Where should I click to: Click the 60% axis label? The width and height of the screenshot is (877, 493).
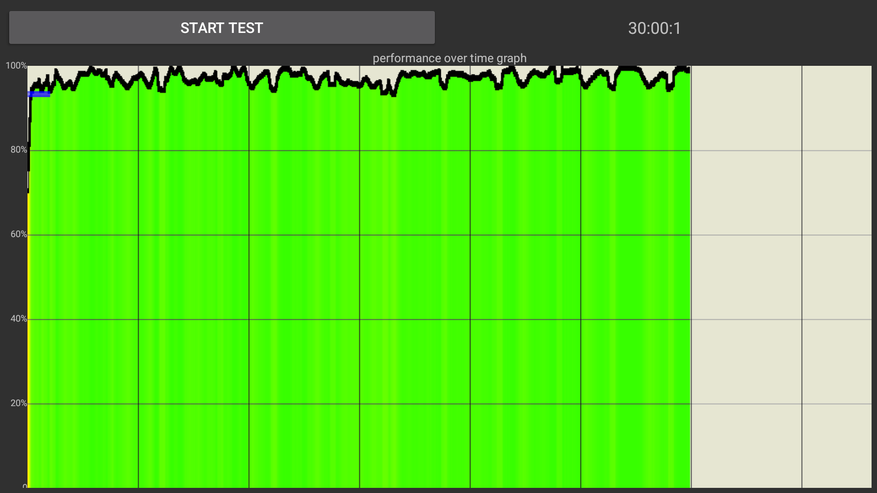(18, 234)
